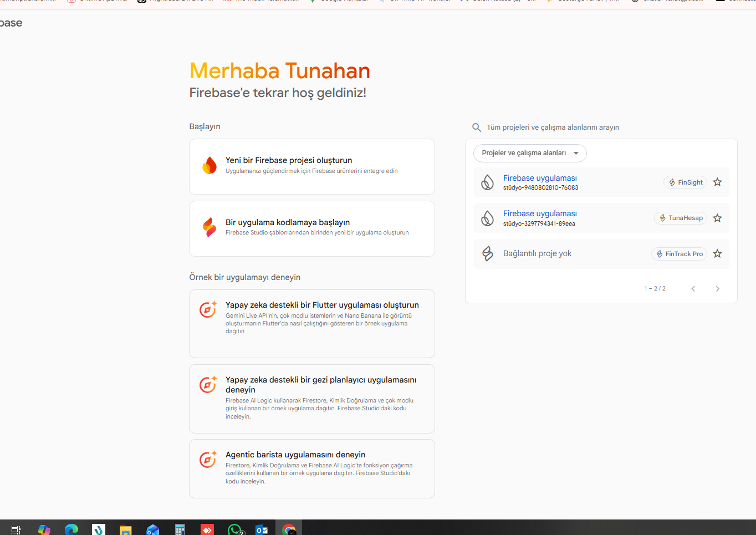Open File Explorer from the taskbar
Viewport: 756px width, 535px height.
[126, 529]
